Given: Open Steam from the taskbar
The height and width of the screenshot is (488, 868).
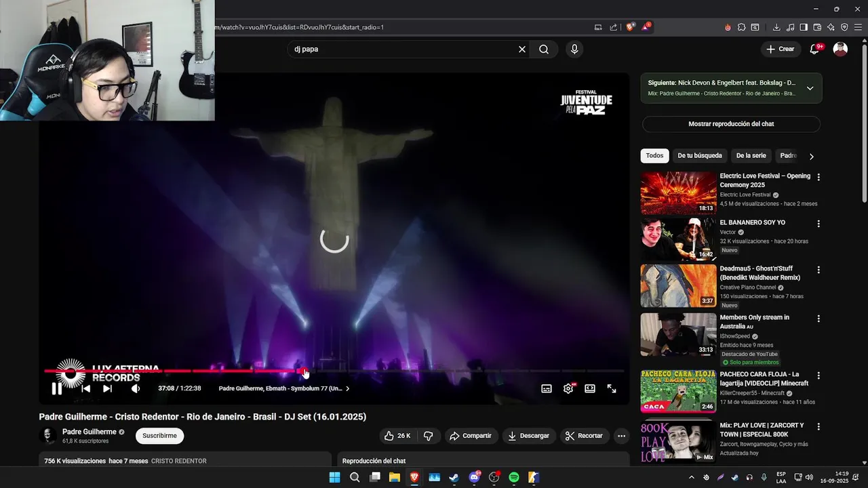Looking at the screenshot, I should pos(454,477).
